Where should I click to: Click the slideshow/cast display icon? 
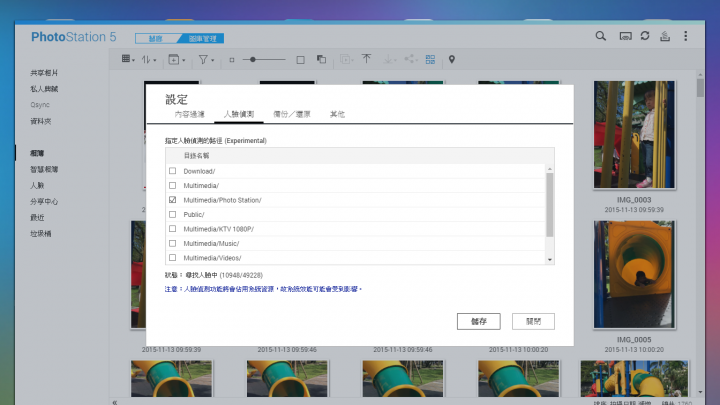tap(625, 36)
